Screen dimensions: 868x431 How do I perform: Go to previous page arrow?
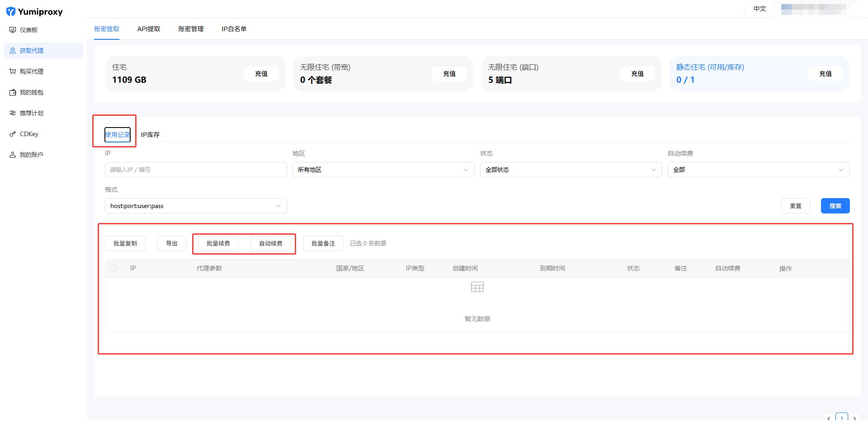(829, 418)
